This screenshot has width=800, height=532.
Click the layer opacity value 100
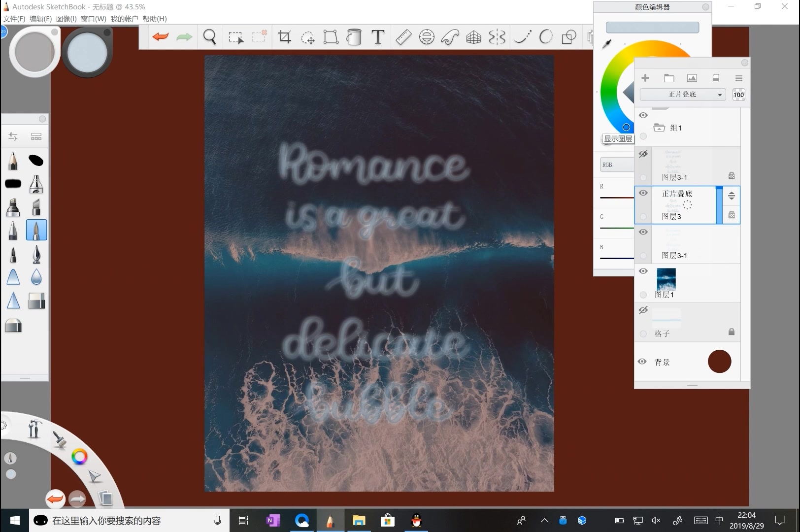(x=739, y=95)
